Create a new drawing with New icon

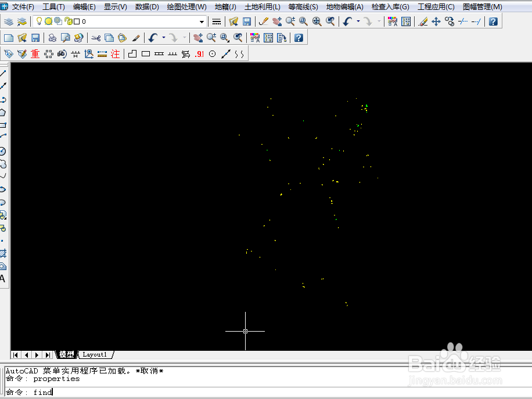(9, 38)
